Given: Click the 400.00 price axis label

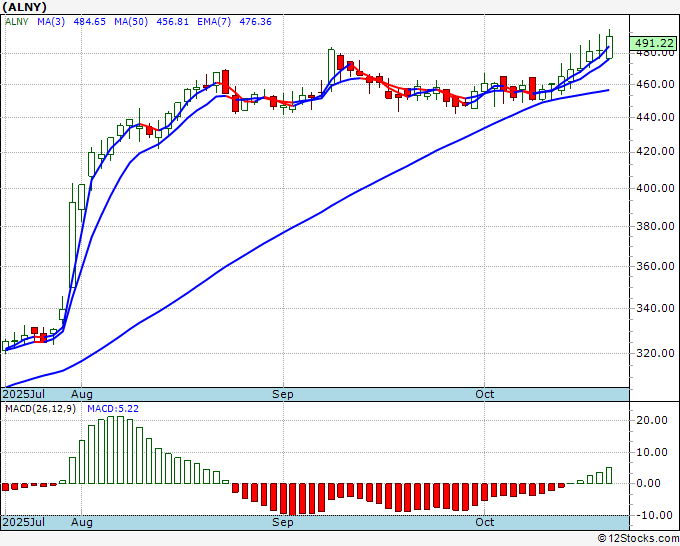Looking at the screenshot, I should (655, 188).
